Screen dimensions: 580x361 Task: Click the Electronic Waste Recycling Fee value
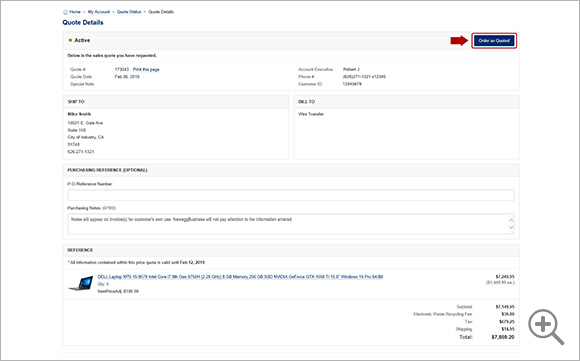point(508,314)
